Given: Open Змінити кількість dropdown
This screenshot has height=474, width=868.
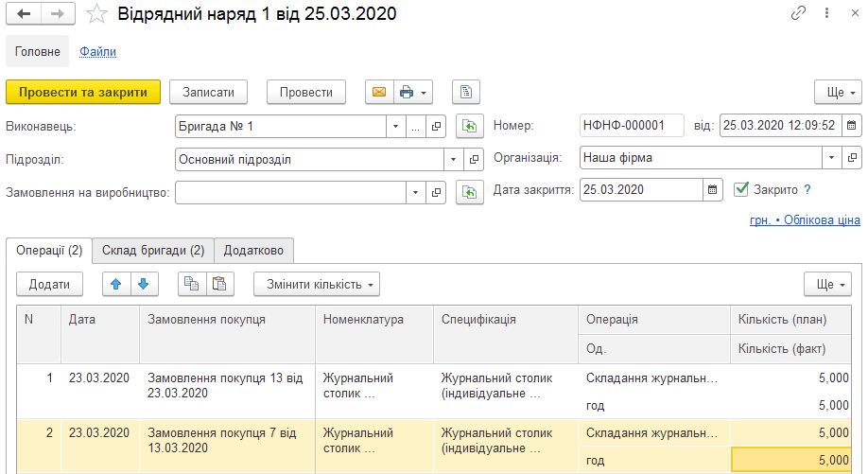Looking at the screenshot, I should tap(317, 284).
